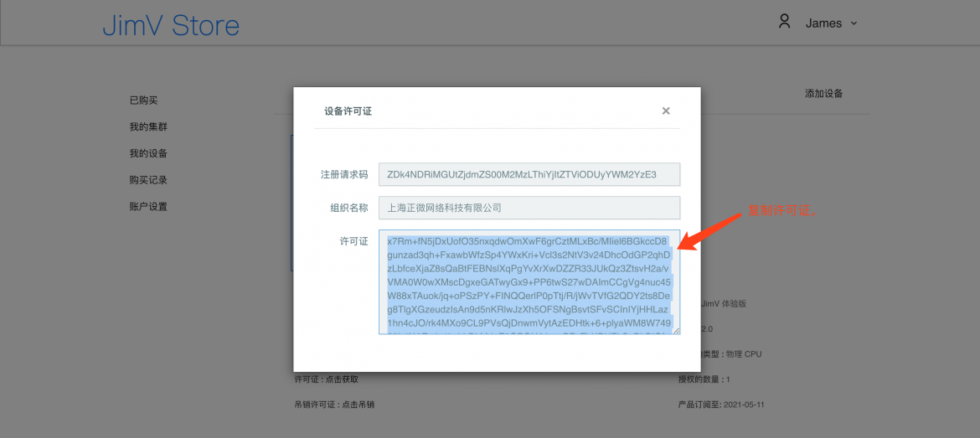Click the 组织名称 label
This screenshot has height=438, width=980.
tap(348, 208)
